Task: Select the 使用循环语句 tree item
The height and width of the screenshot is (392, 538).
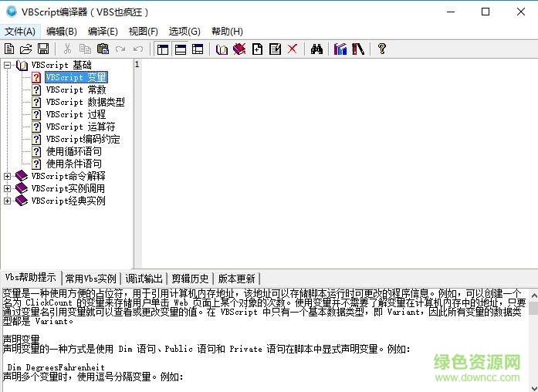Action: tap(74, 151)
